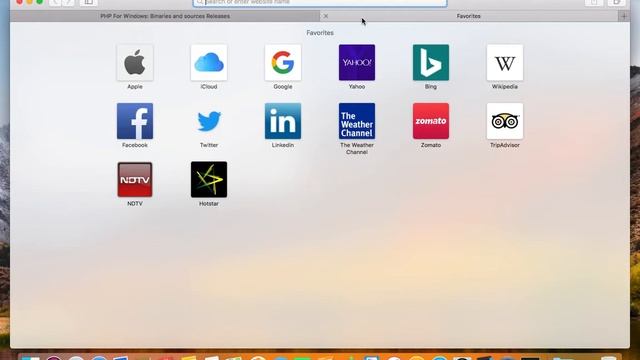The height and width of the screenshot is (360, 640).
Task: Open the Facebook favorite icon
Action: click(135, 121)
